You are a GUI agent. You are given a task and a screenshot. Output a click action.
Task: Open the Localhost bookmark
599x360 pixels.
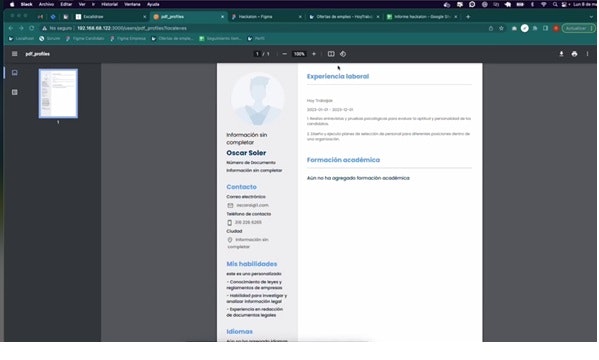[21, 39]
